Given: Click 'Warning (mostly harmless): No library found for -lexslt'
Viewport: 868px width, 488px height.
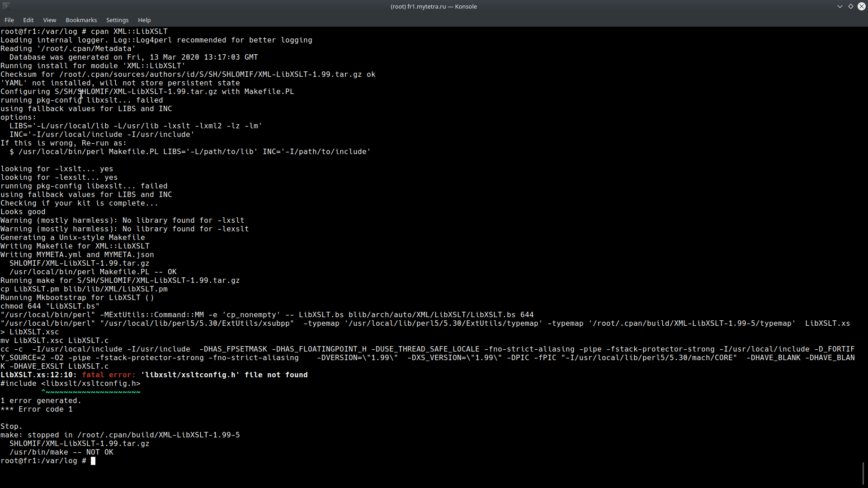Looking at the screenshot, I should [125, 229].
